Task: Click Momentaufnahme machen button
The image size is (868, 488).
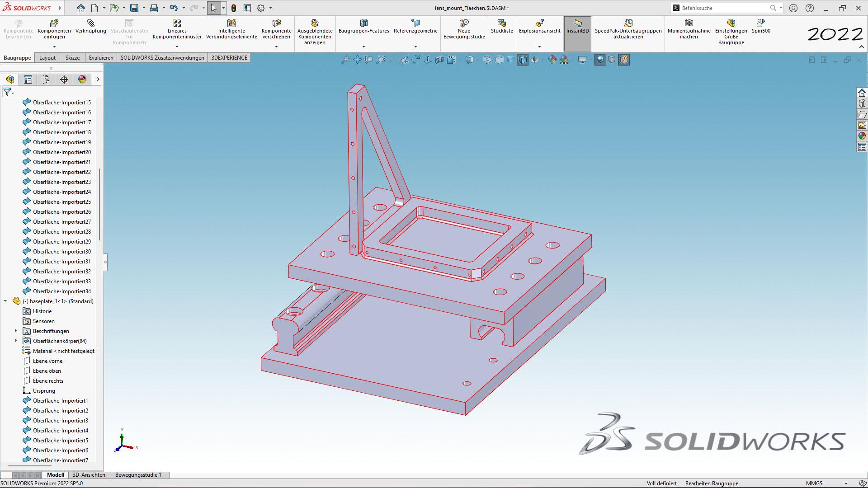Action: click(689, 29)
